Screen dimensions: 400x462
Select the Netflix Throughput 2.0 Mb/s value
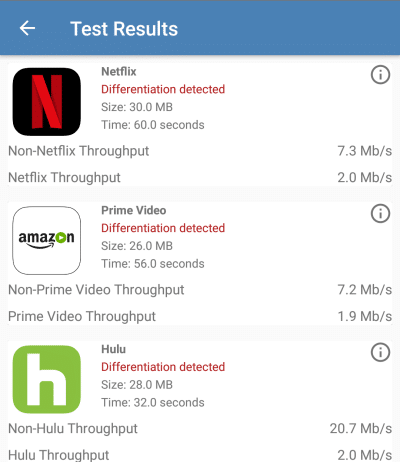point(365,178)
